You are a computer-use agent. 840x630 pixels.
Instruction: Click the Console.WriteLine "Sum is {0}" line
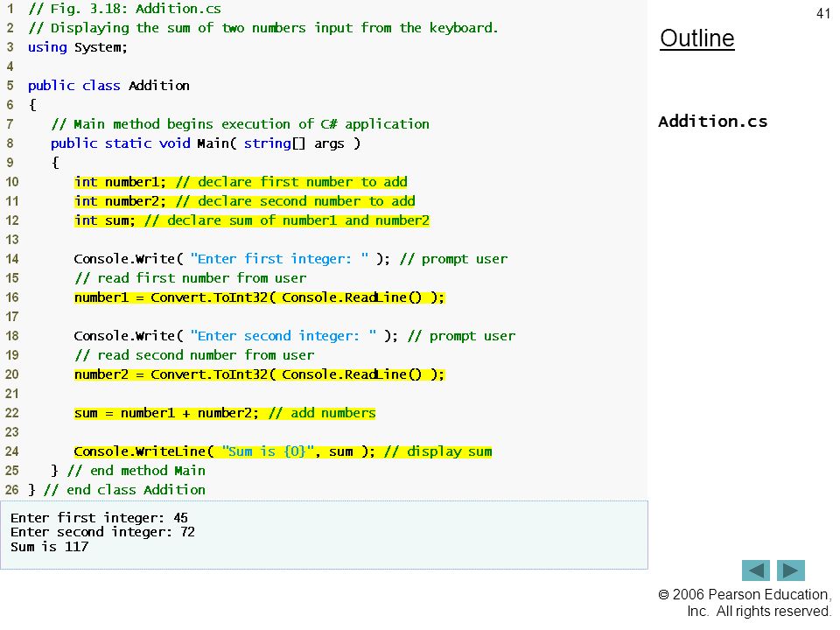pos(283,452)
